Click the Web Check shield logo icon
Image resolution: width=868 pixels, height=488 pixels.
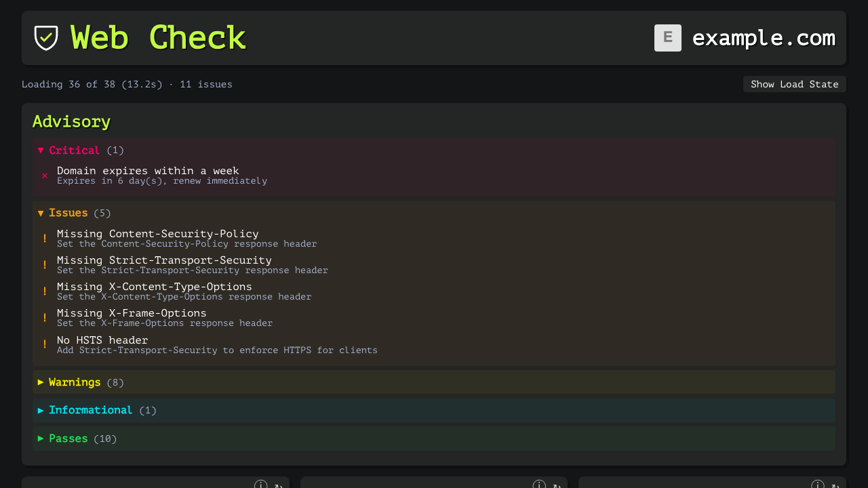46,38
